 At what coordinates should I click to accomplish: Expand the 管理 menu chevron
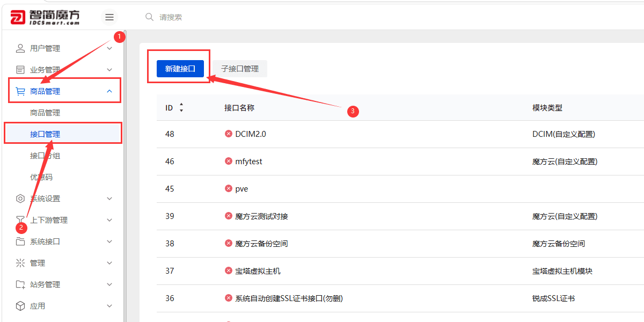coord(109,263)
